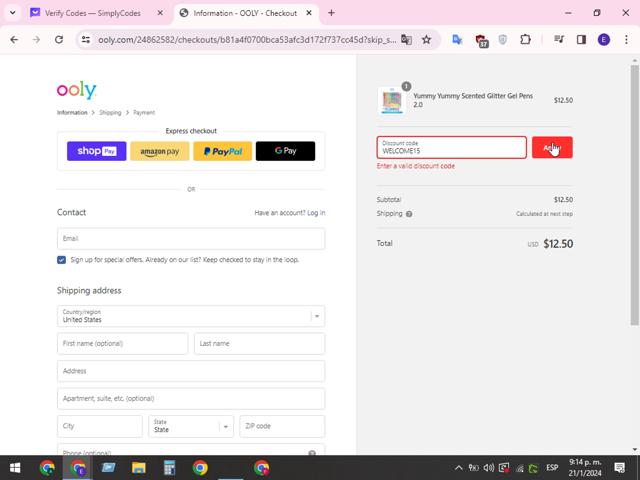Open shield extension icon
The width and height of the screenshot is (640, 480).
[503, 40]
